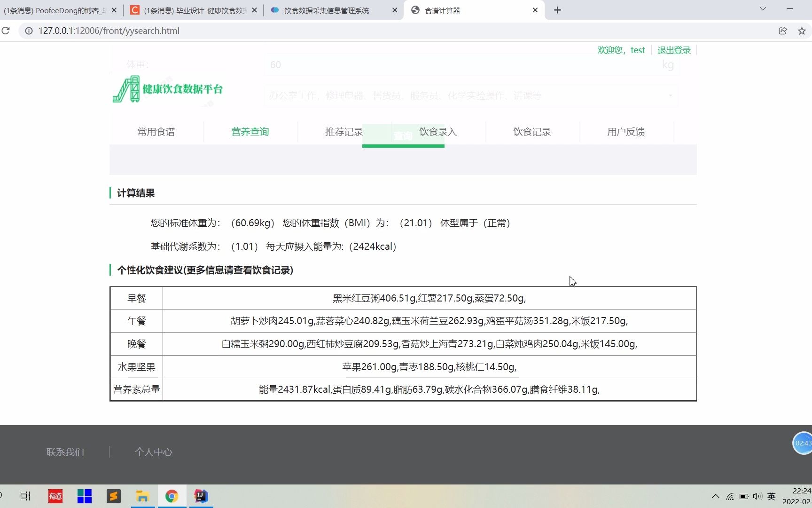This screenshot has width=812, height=508.
Task: Click the address bar URL
Action: pos(109,31)
